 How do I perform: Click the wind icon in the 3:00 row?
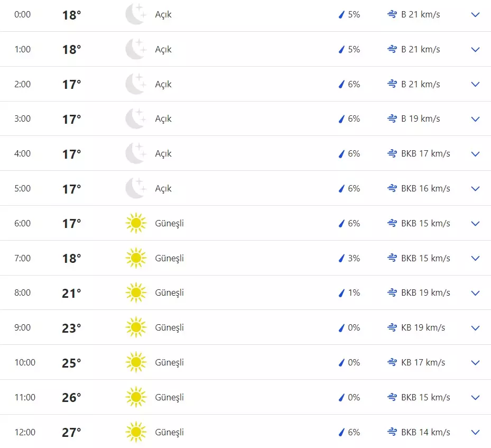pyautogui.click(x=392, y=119)
